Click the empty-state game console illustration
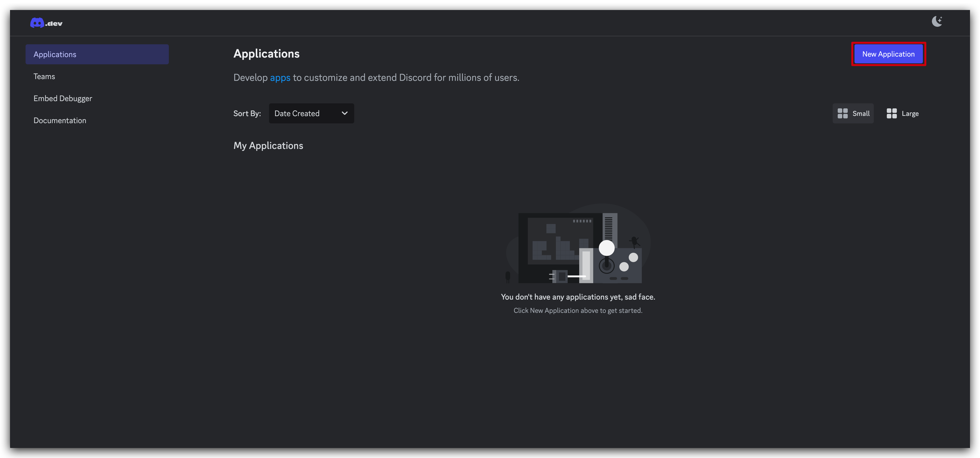 [578, 244]
